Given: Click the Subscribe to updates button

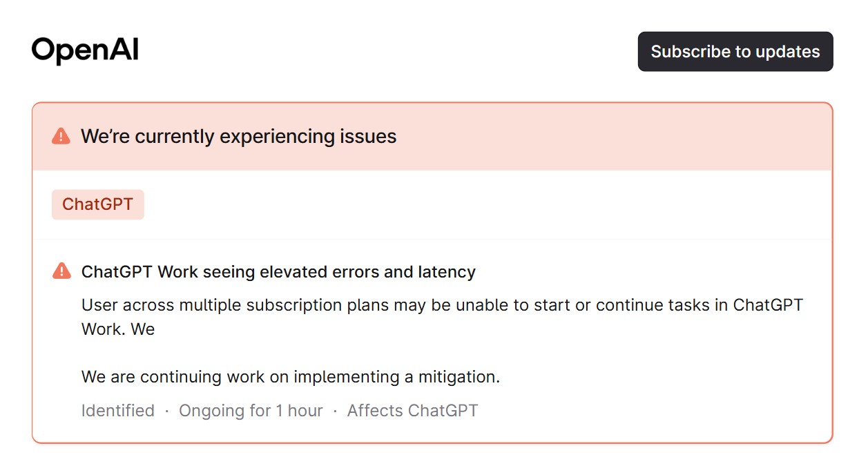Looking at the screenshot, I should (735, 52).
